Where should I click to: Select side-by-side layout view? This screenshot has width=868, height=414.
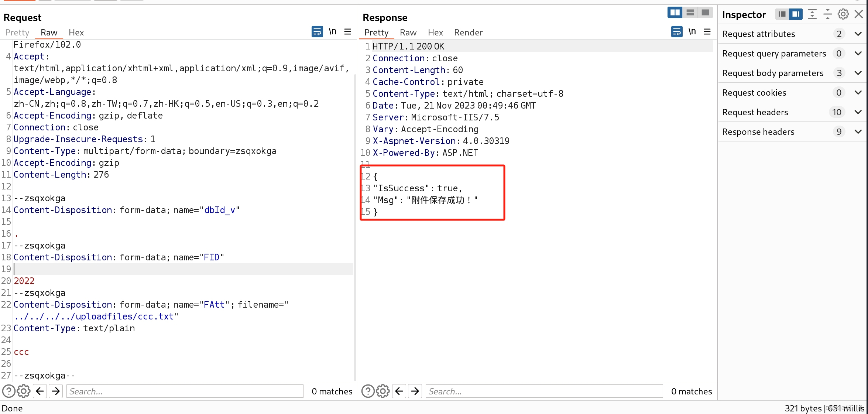(675, 13)
